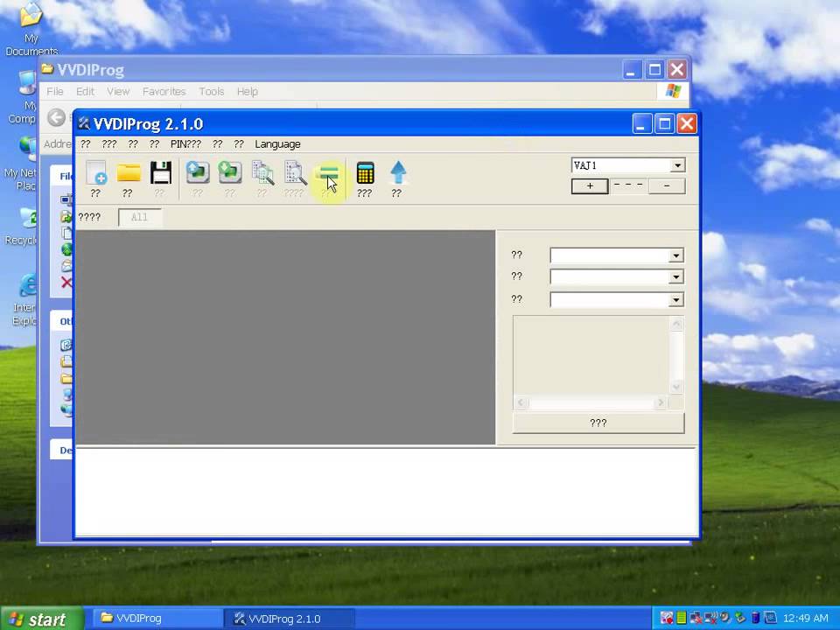Open file using yellow folder icon
840x630 pixels.
(x=128, y=173)
